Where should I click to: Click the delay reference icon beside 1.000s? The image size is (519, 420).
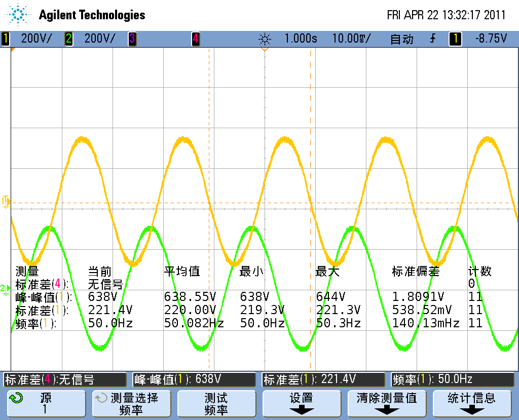265,39
